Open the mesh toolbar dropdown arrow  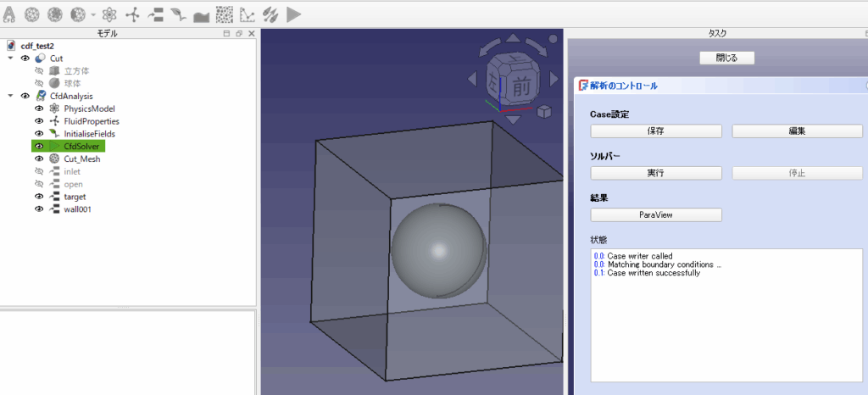pos(92,15)
